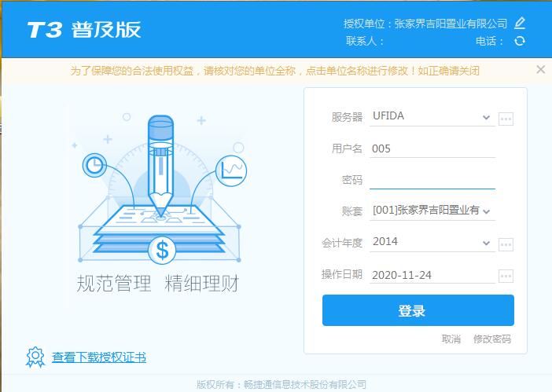Open the 查看下载授权证书 link
Screen dimensions: 552x392
pyautogui.click(x=99, y=357)
